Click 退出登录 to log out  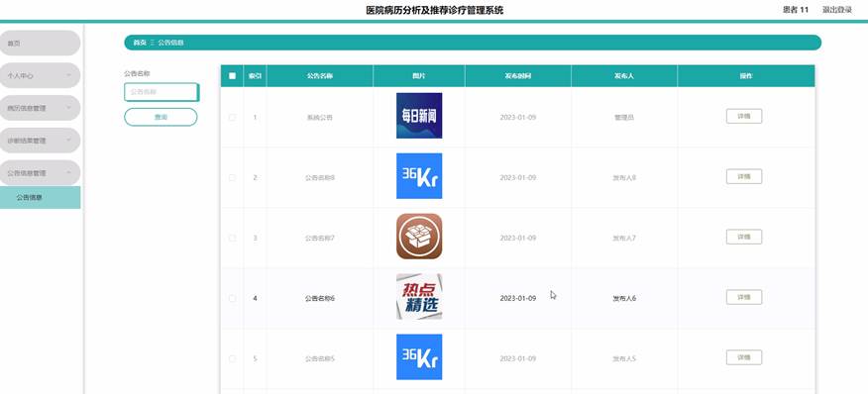click(837, 10)
